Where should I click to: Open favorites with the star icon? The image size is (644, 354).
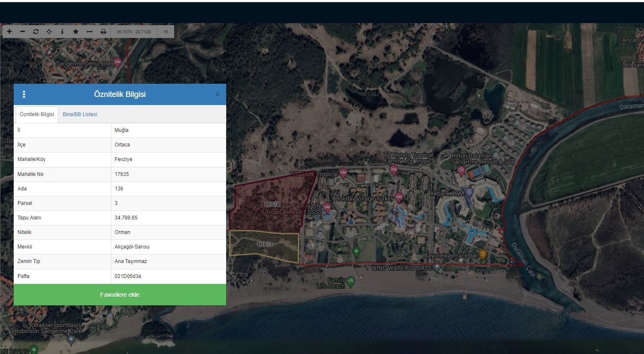[76, 32]
